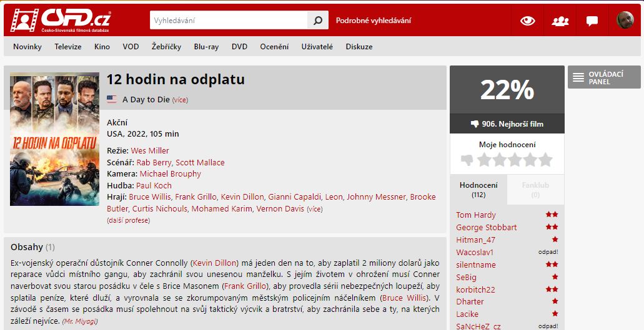Open screenwriter Rab Berry
644x330 pixels.
pos(154,162)
